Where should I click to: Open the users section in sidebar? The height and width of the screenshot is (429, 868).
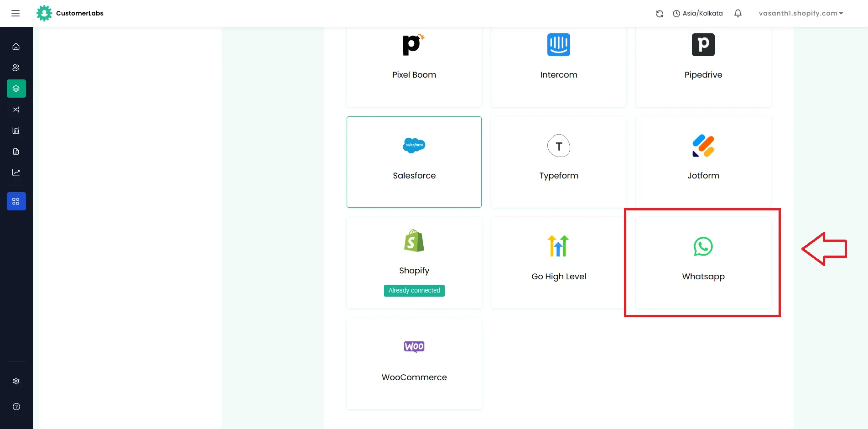pos(16,68)
